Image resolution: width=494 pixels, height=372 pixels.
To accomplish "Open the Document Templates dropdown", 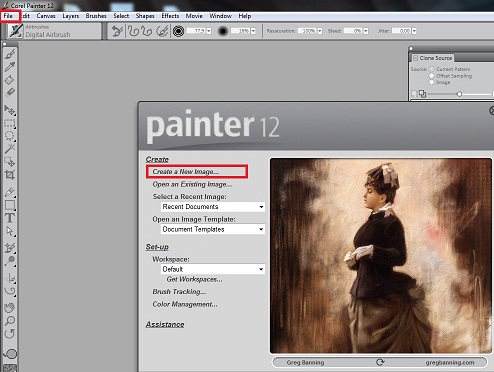I will point(213,229).
